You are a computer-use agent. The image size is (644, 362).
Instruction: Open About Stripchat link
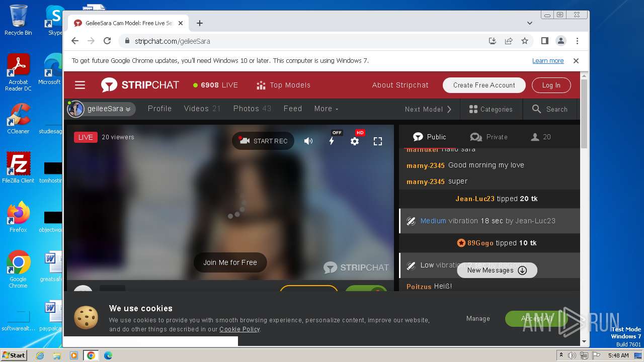tap(400, 85)
